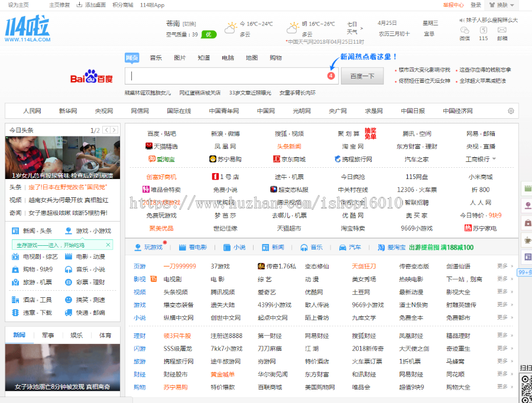Expand more links in 影视 row
Image resolution: width=532 pixels, height=403 pixels.
click(505, 279)
